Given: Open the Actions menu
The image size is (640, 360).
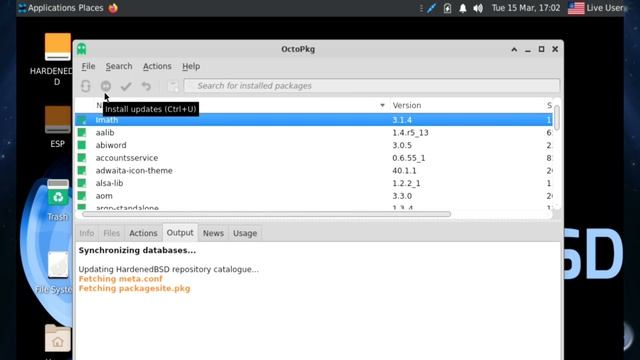Looking at the screenshot, I should (x=157, y=66).
